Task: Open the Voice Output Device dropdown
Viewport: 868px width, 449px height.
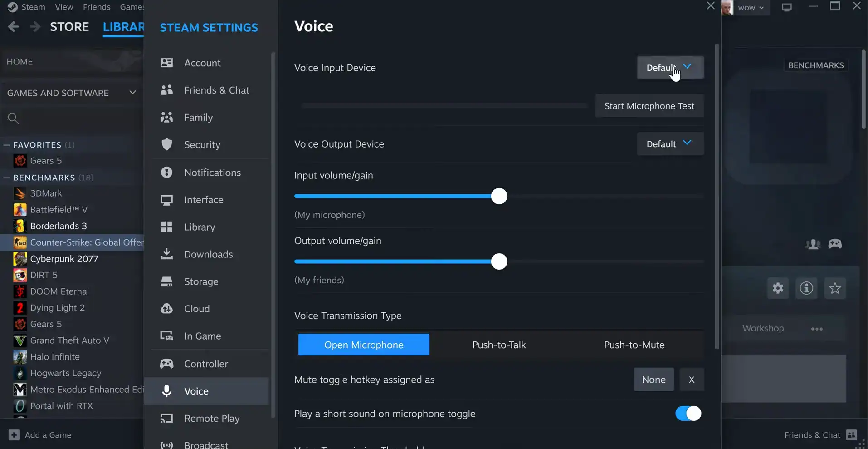Action: pos(670,144)
